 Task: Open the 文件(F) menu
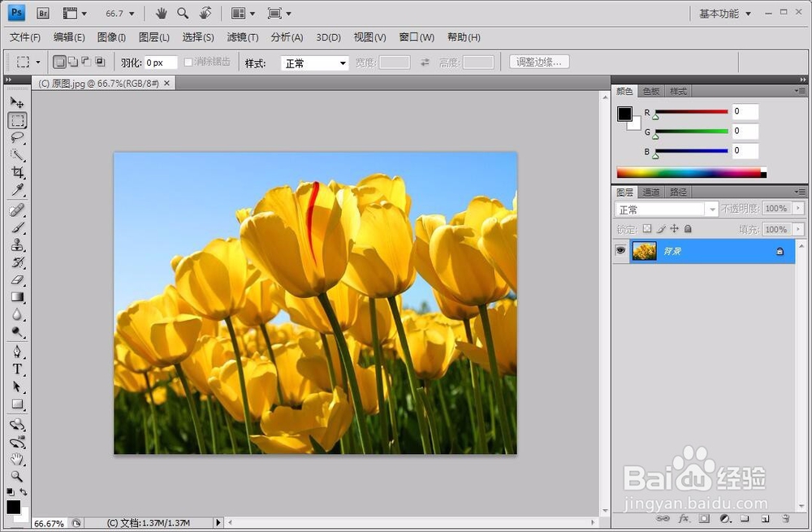(x=25, y=37)
